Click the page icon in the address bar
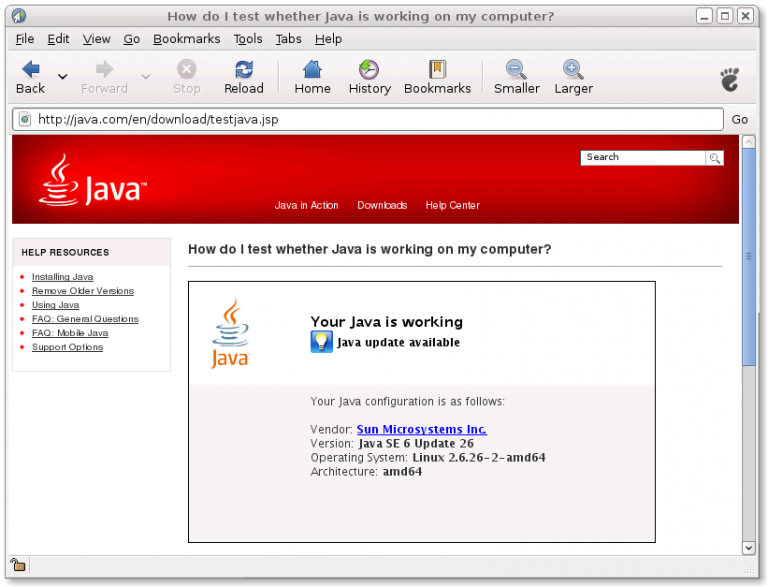The image size is (768, 587). [25, 119]
